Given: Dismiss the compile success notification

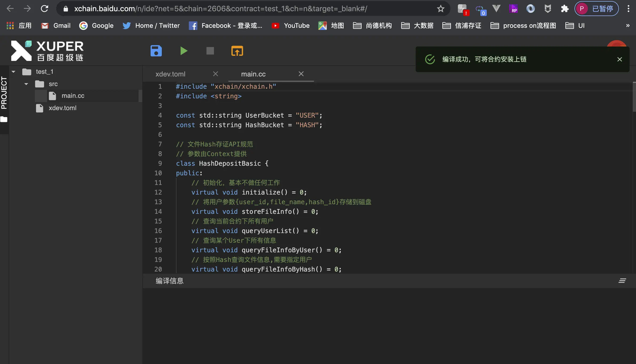Looking at the screenshot, I should click(619, 59).
